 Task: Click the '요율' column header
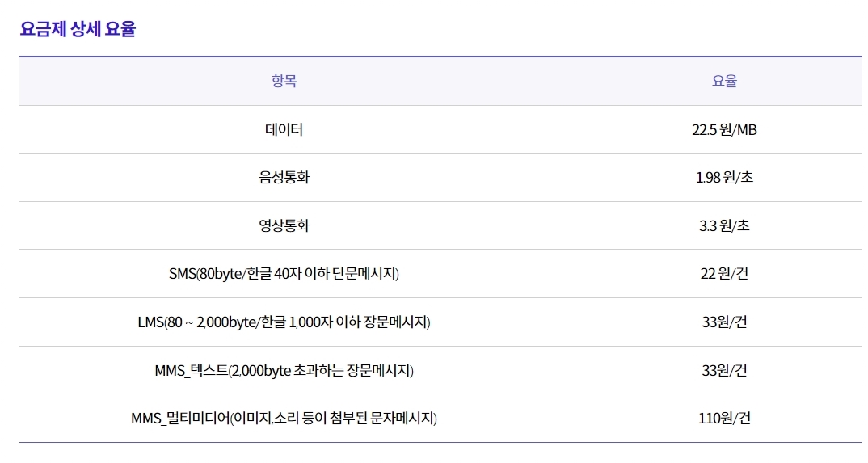[724, 82]
